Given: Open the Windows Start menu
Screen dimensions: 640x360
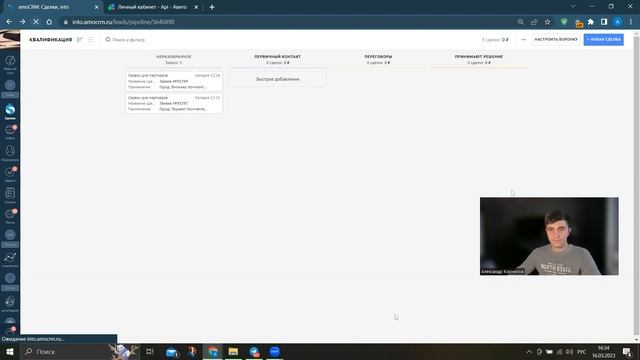Looking at the screenshot, I should [x=10, y=351].
